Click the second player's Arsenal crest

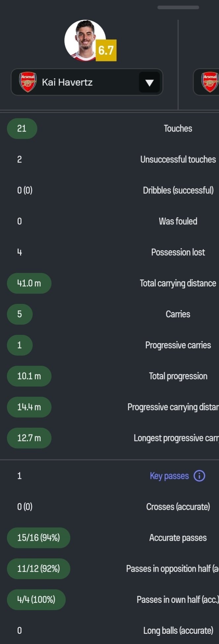tap(210, 82)
